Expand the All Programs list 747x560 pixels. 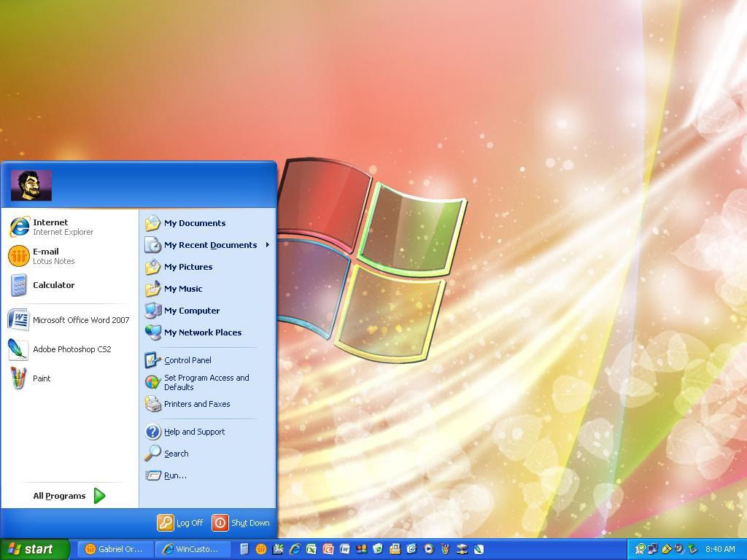[69, 496]
